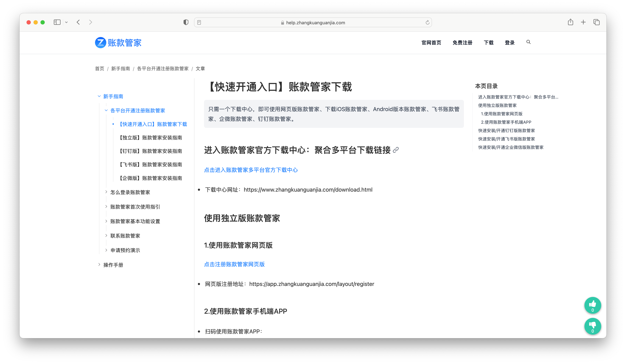
Task: Open 点击进入账款管家多平台官方下载中心 link
Action: [x=251, y=170]
